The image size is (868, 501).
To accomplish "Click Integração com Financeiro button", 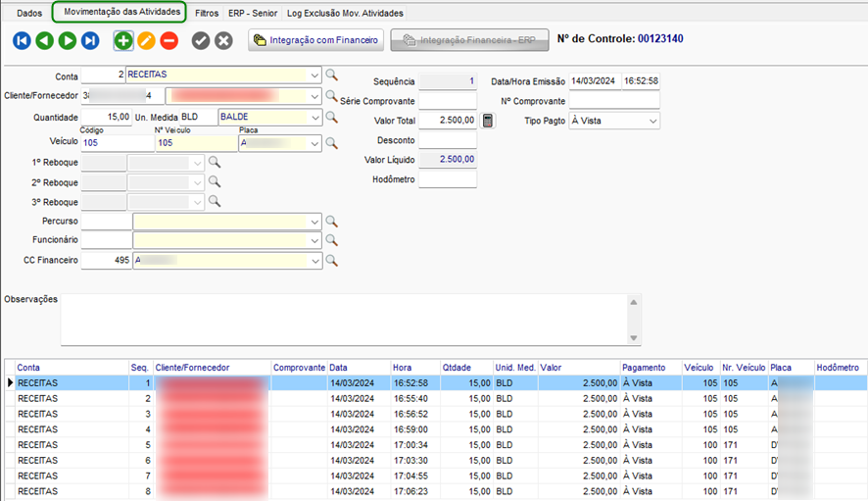I will coord(315,40).
